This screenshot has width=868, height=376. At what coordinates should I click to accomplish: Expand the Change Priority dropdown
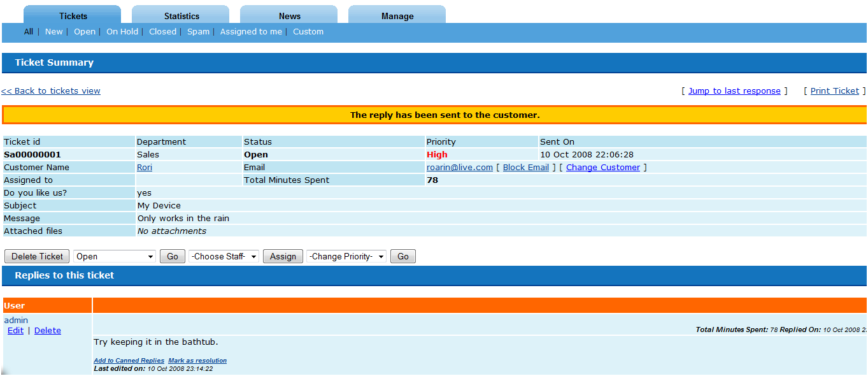[346, 256]
